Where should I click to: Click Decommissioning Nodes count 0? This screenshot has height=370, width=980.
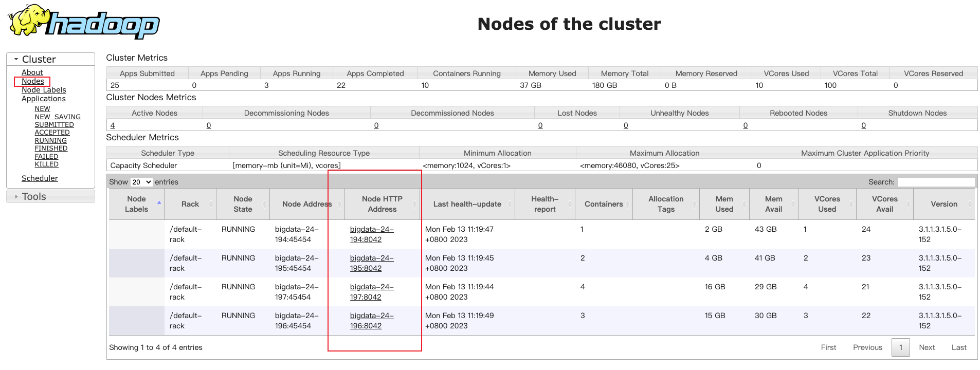pyautogui.click(x=209, y=125)
